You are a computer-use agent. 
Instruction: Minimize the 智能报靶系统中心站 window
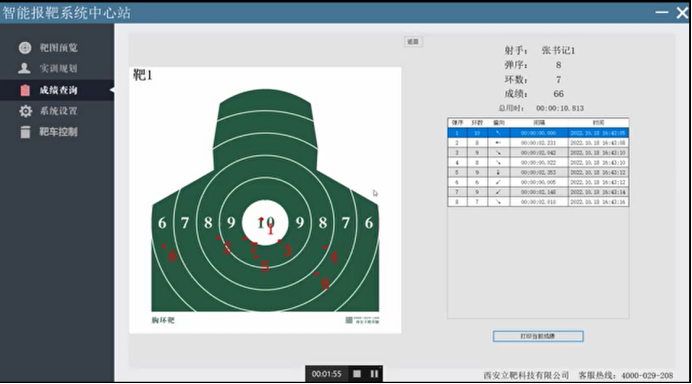tap(662, 12)
